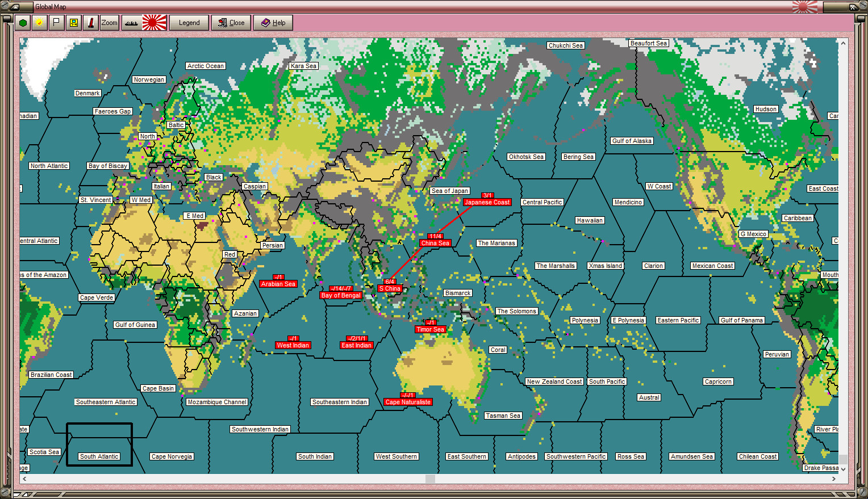The width and height of the screenshot is (868, 499).
Task: Click the Mozambique Channel label
Action: click(217, 402)
